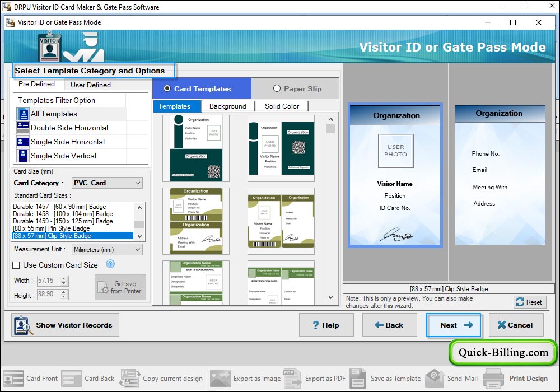The width and height of the screenshot is (560, 392).
Task: Reset the card preview
Action: click(x=530, y=302)
